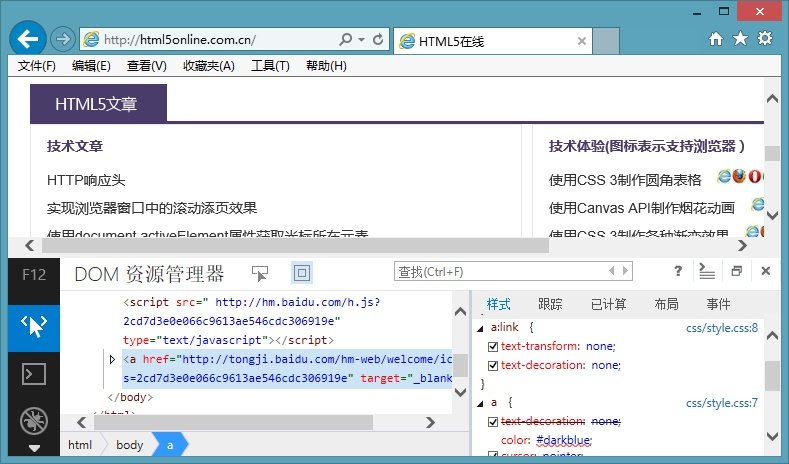Image resolution: width=789 pixels, height=464 pixels.
Task: Select the </body> closing tag line
Action: [130, 397]
